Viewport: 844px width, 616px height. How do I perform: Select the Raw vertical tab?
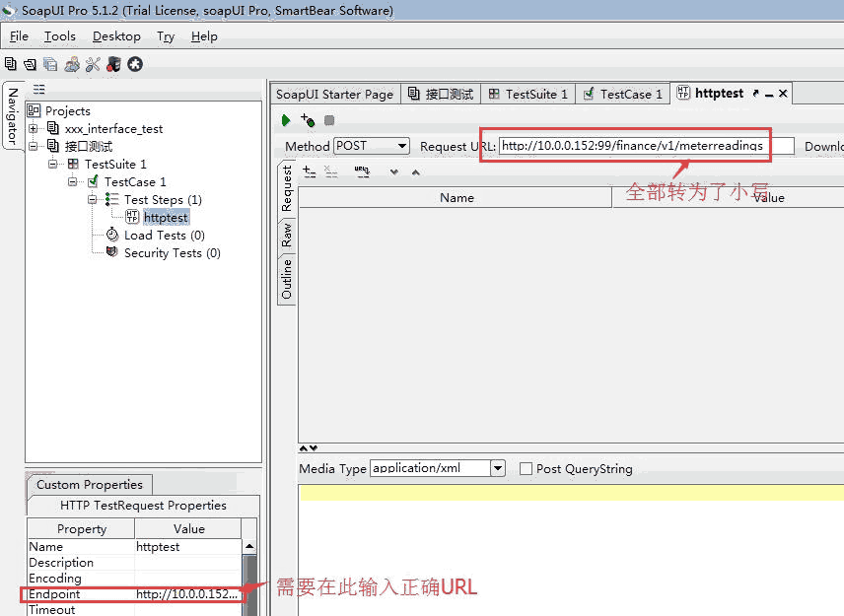click(287, 234)
